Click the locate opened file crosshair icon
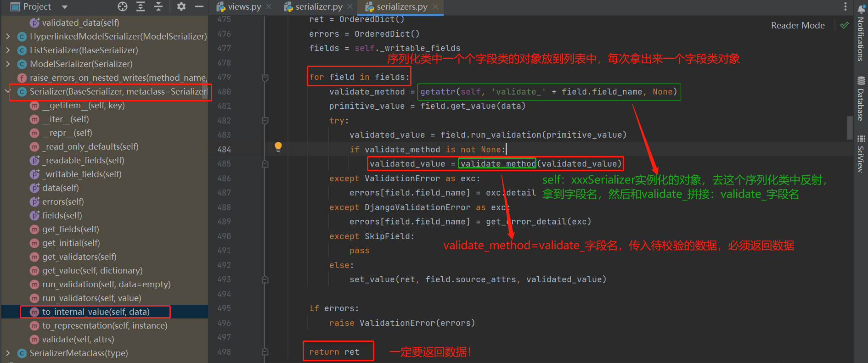This screenshot has height=363, width=868. pos(123,6)
